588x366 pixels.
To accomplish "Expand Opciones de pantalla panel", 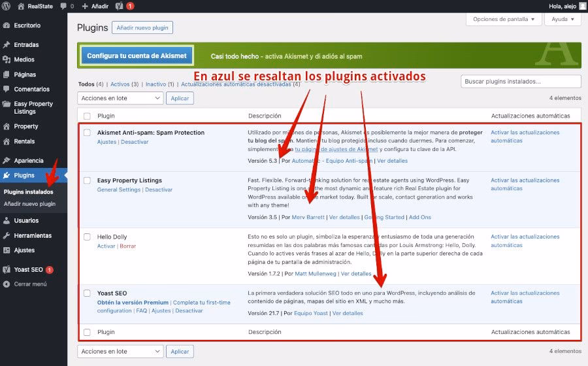I will 504,19.
